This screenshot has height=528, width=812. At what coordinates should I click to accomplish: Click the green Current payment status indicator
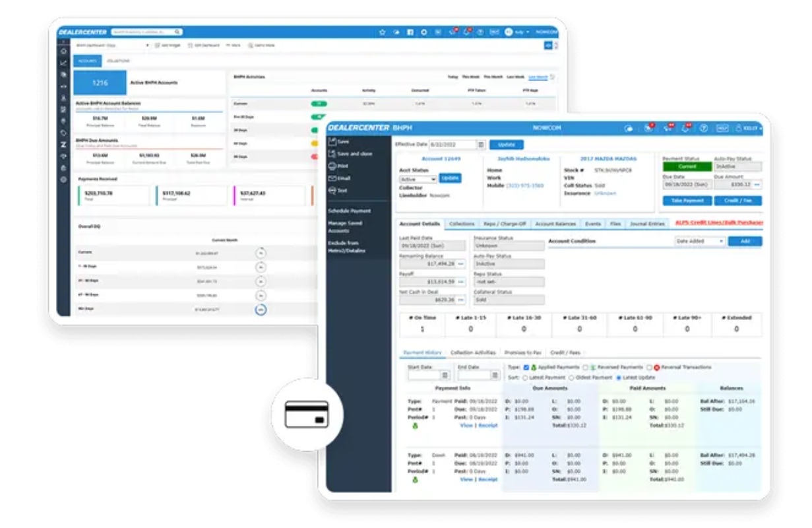pyautogui.click(x=687, y=167)
